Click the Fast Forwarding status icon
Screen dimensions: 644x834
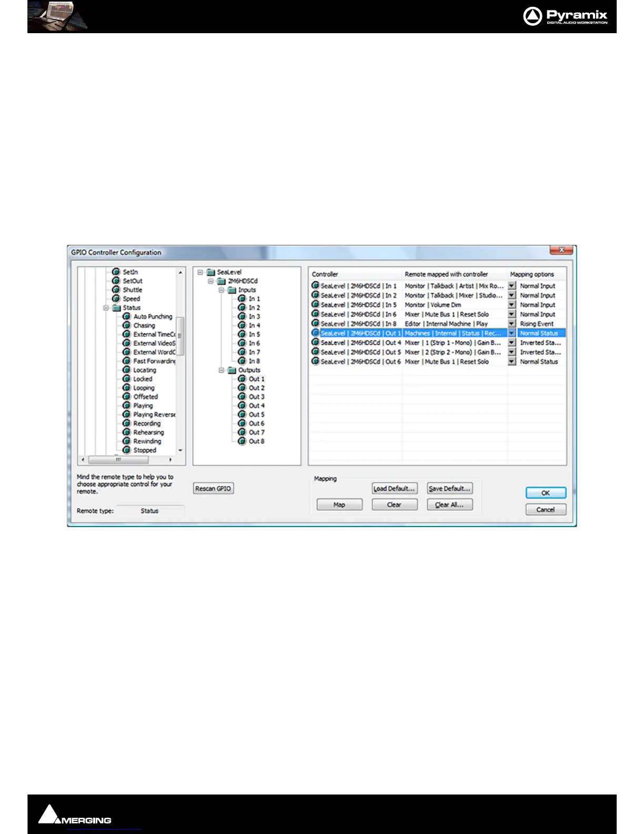coord(127,361)
